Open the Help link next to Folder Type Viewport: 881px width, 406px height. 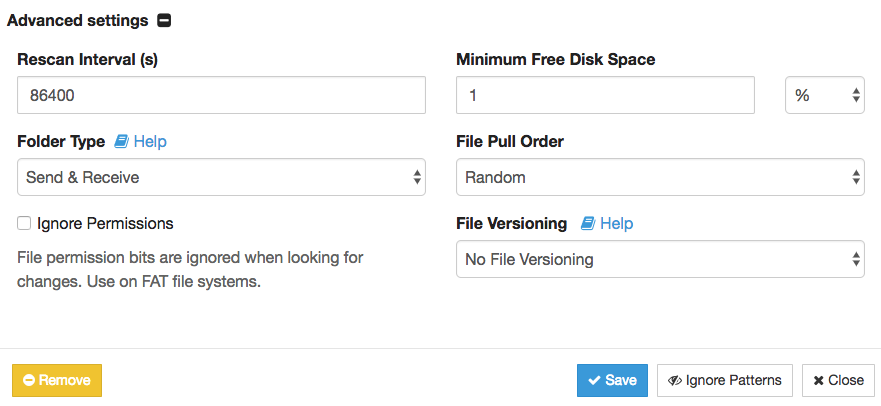point(150,142)
